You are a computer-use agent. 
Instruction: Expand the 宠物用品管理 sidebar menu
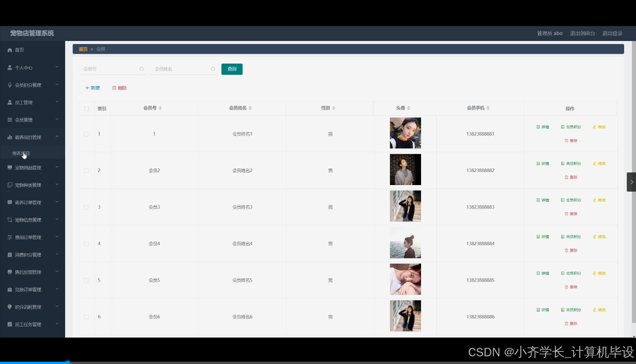click(33, 167)
